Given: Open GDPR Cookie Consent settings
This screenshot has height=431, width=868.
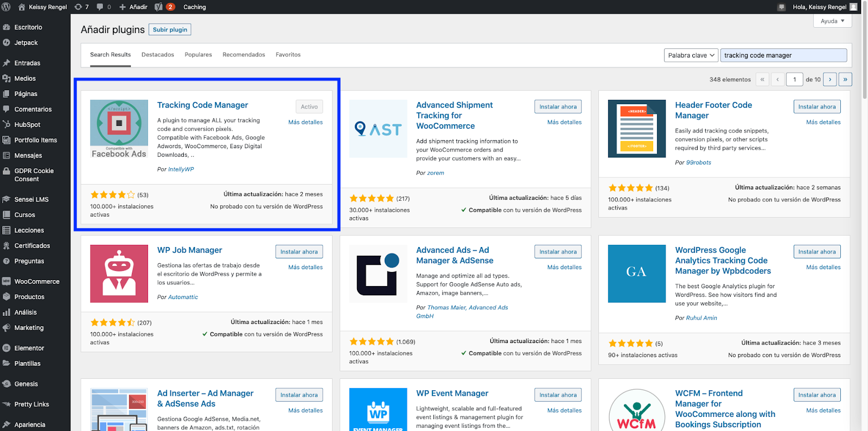Looking at the screenshot, I should click(x=35, y=175).
